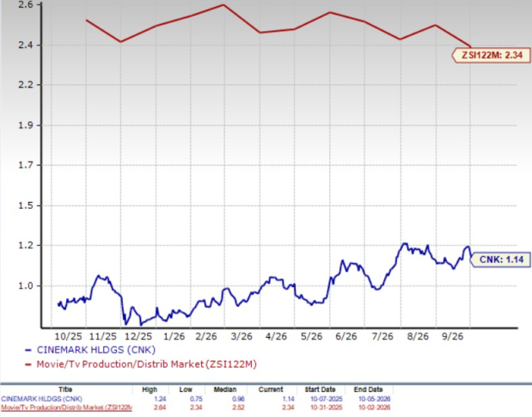Select ZSI122M end date 10-02-2026

pyautogui.click(x=374, y=408)
